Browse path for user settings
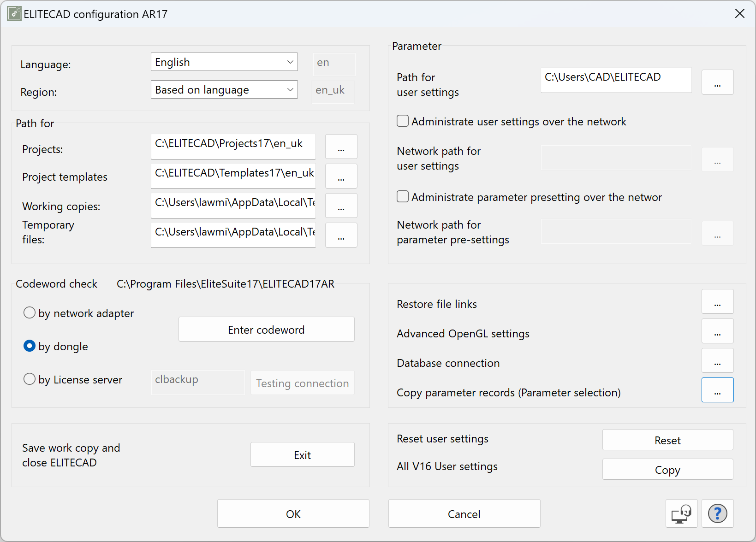The width and height of the screenshot is (756, 542). [717, 82]
